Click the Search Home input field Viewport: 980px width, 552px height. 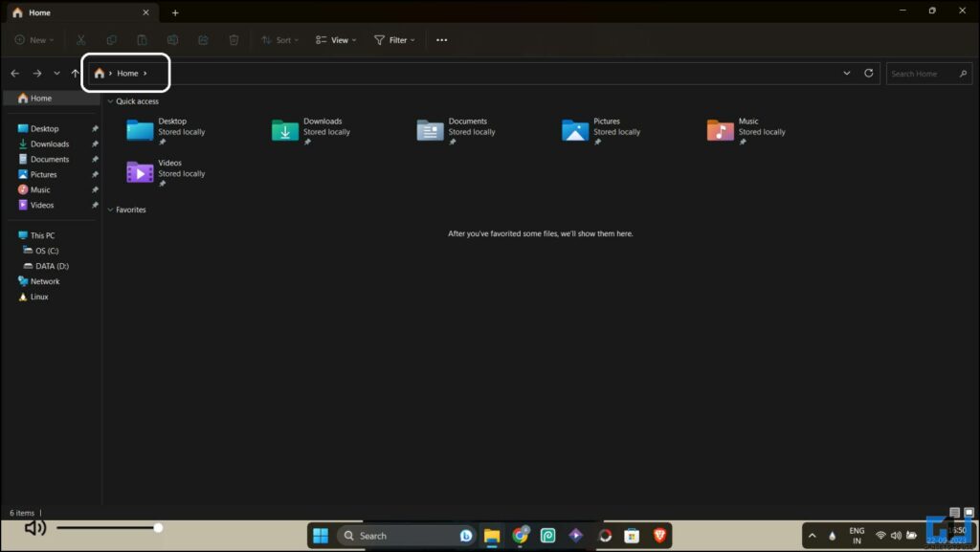tap(921, 73)
